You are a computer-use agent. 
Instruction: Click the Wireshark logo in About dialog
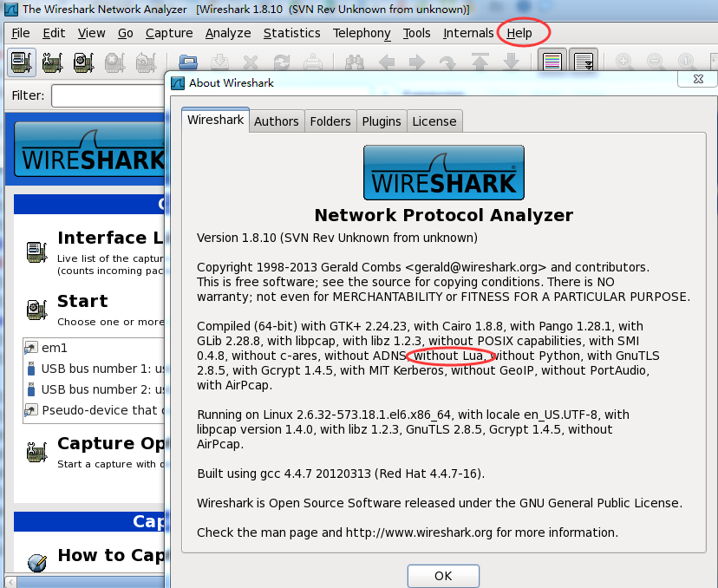point(444,173)
